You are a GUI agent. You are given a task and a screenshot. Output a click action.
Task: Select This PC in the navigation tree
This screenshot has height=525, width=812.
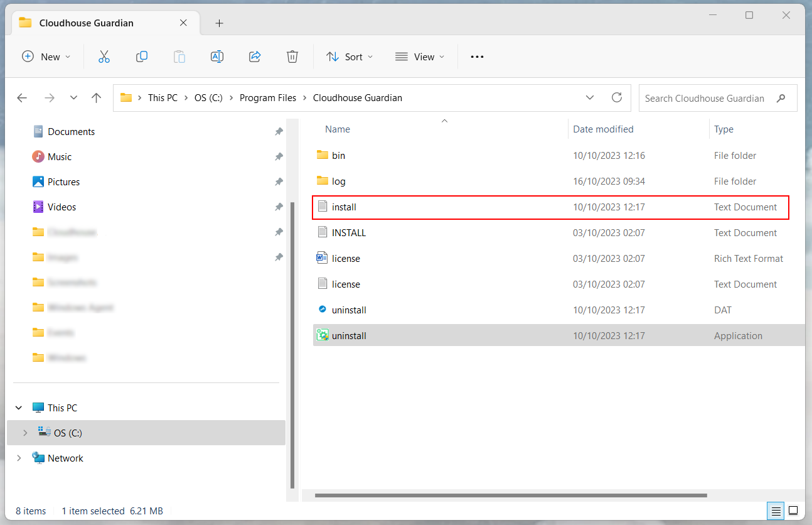(x=62, y=408)
